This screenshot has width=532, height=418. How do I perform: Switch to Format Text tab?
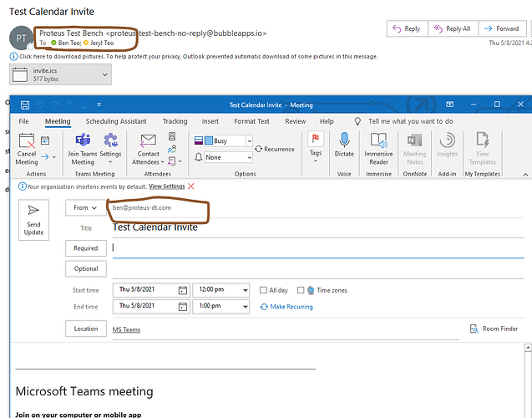(251, 121)
